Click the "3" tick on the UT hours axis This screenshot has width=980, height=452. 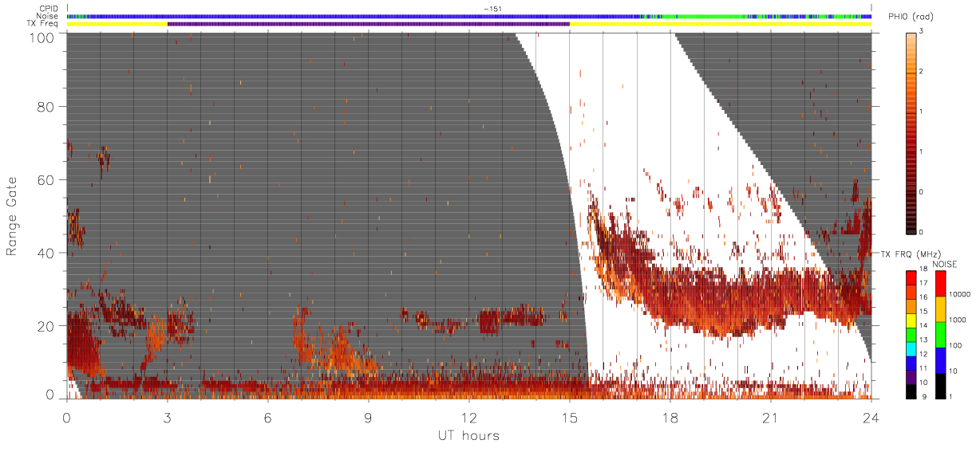(x=168, y=418)
